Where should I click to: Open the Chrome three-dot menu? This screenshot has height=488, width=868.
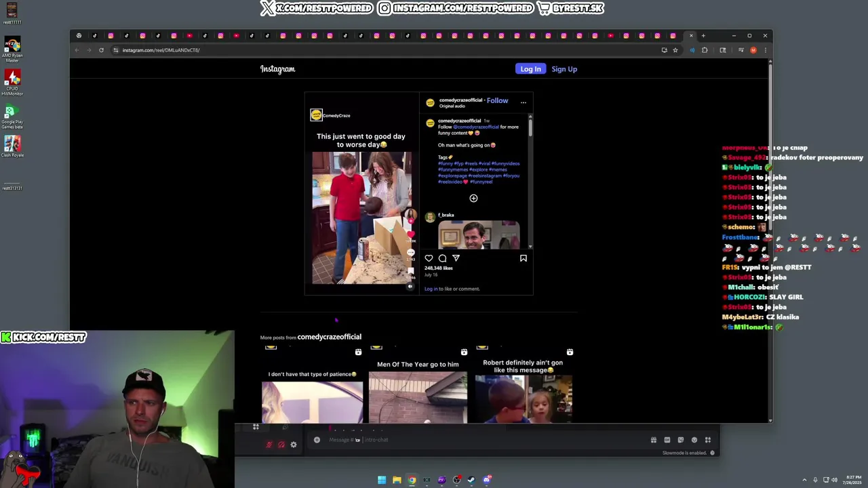(765, 50)
